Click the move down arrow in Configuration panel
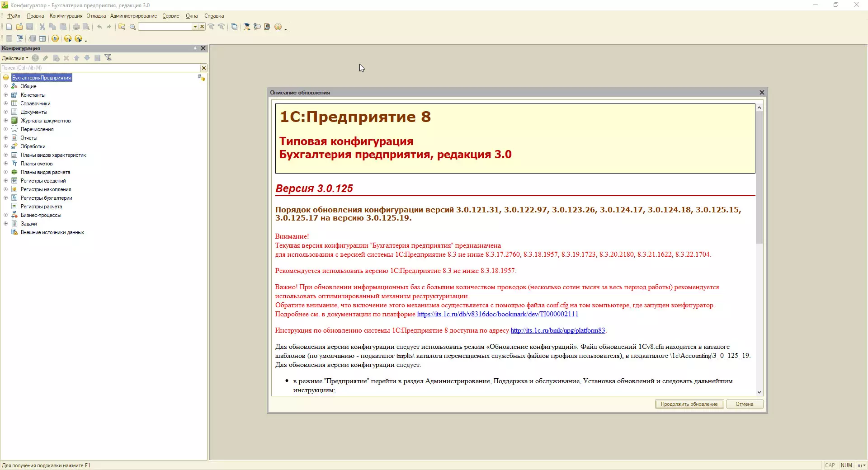The image size is (868, 470). coord(87,58)
